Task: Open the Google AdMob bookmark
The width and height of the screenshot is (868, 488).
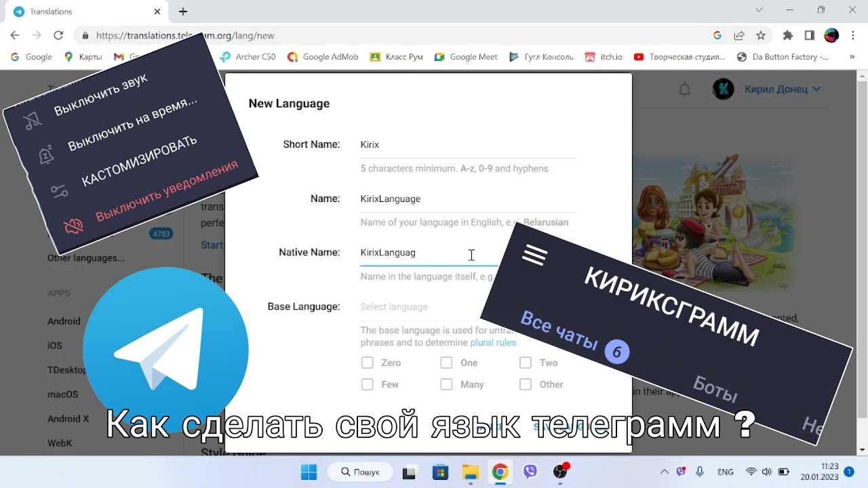Action: pos(323,57)
